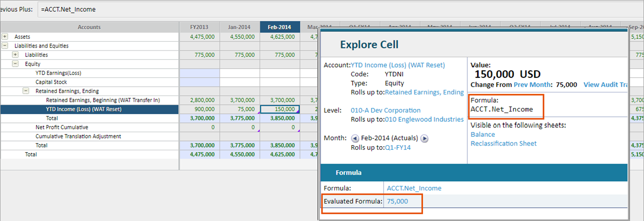Open Retained Earnings, Ending rollup link

click(425, 92)
